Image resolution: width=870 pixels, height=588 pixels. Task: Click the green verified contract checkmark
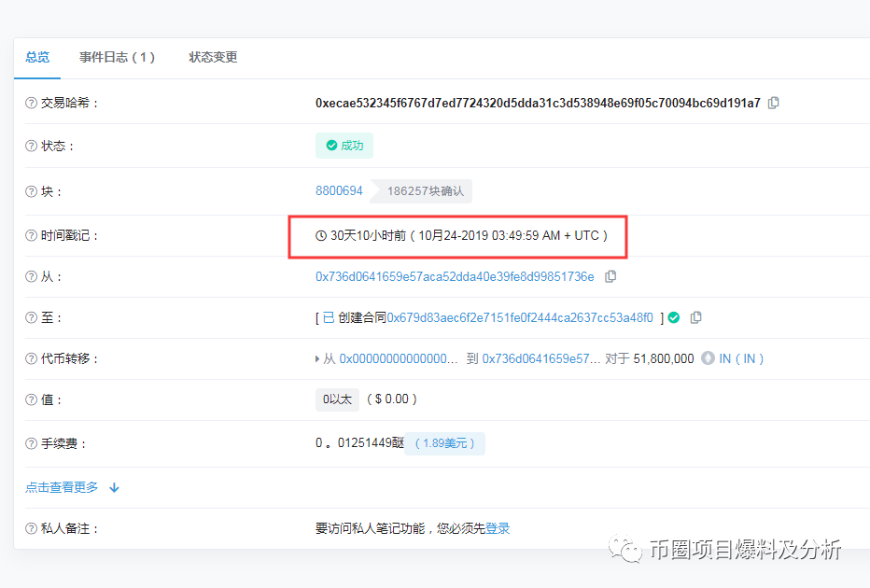[x=674, y=317]
